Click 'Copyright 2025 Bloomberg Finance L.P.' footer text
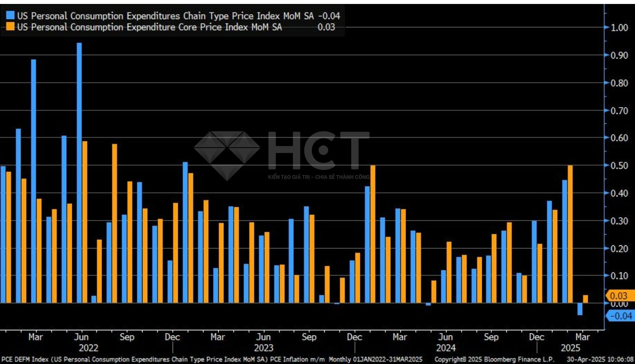This screenshot has width=635, height=364. tap(495, 359)
